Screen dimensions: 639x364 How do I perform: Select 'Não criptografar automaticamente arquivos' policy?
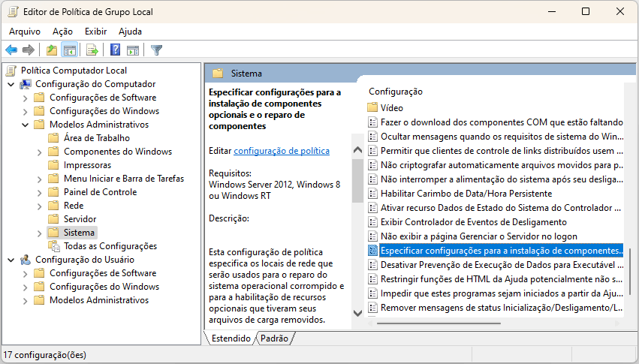[x=502, y=165]
